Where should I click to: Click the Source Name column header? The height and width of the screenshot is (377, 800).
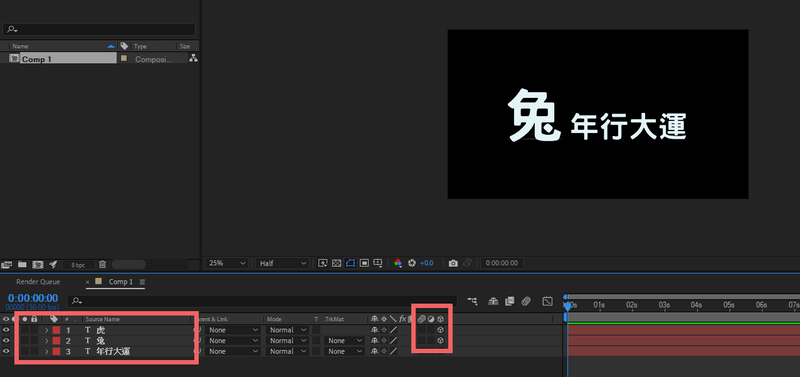tap(103, 319)
